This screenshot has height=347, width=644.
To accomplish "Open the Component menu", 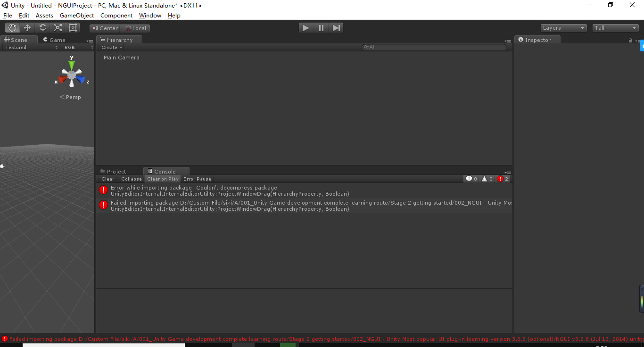I will 116,16.
